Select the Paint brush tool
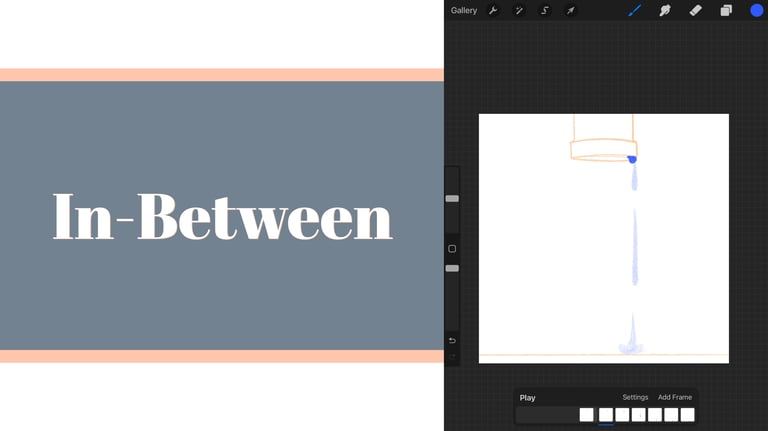 pos(635,10)
